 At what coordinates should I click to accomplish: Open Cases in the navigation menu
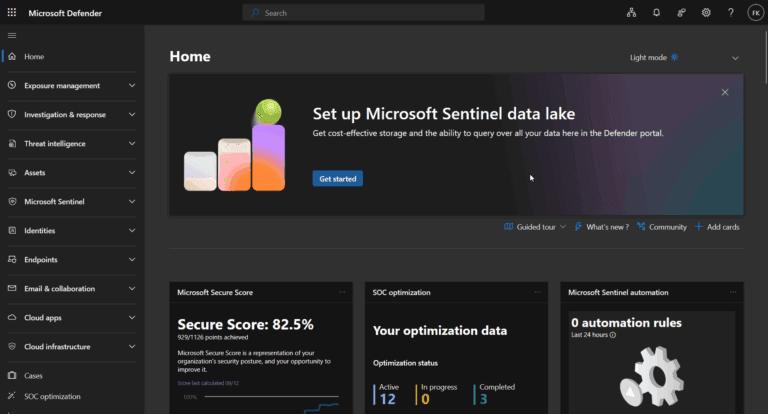click(33, 376)
